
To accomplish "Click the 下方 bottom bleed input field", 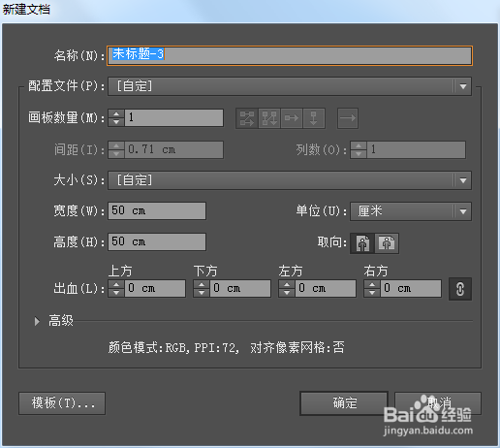I will click(x=240, y=288).
